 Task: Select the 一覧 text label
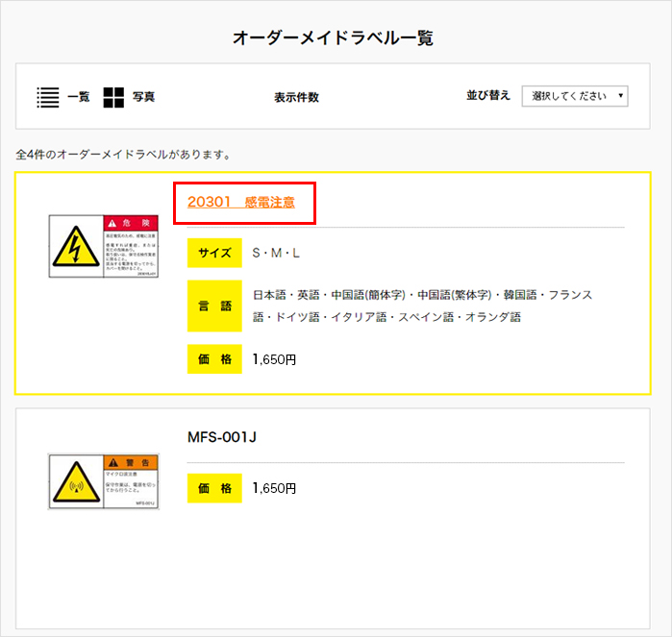[79, 97]
